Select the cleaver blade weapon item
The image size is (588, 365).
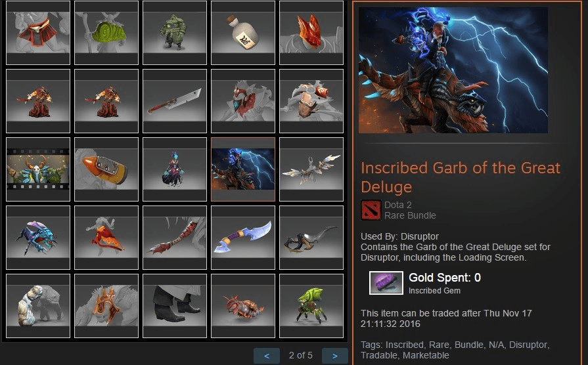click(175, 101)
